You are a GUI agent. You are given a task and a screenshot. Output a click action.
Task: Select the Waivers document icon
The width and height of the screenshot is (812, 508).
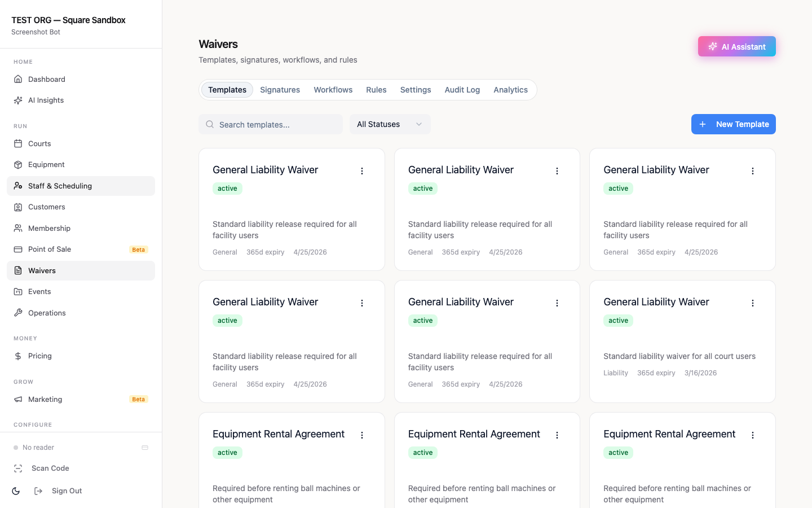(x=18, y=270)
